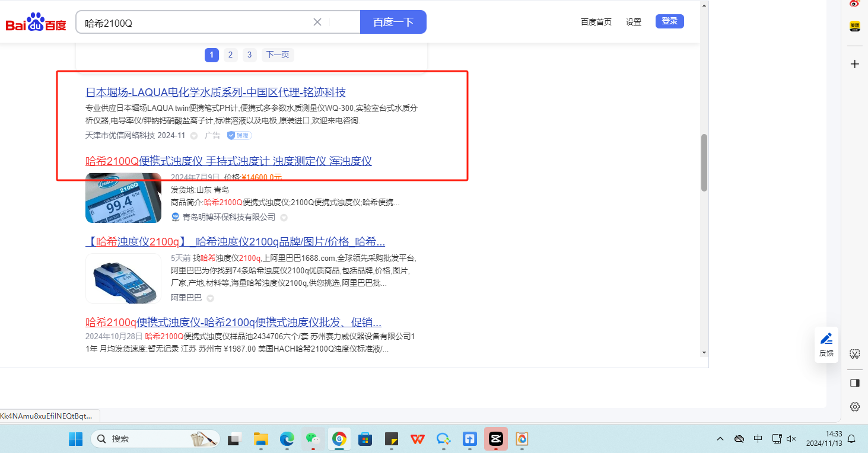Click the 哈希2100Q search input box
The image size is (868, 453).
pos(196,23)
